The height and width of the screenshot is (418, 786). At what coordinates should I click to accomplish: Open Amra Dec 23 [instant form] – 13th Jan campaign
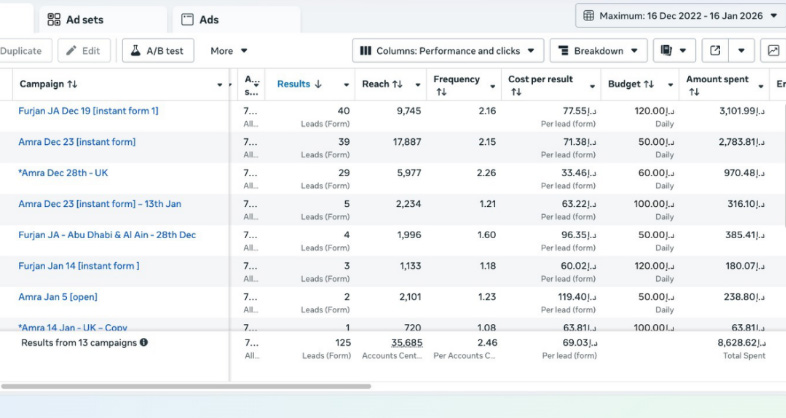pyautogui.click(x=100, y=204)
